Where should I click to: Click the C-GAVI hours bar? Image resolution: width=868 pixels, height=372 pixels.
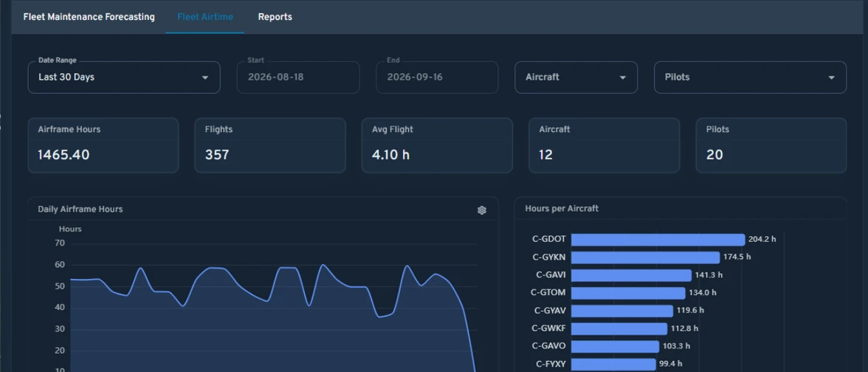632,275
